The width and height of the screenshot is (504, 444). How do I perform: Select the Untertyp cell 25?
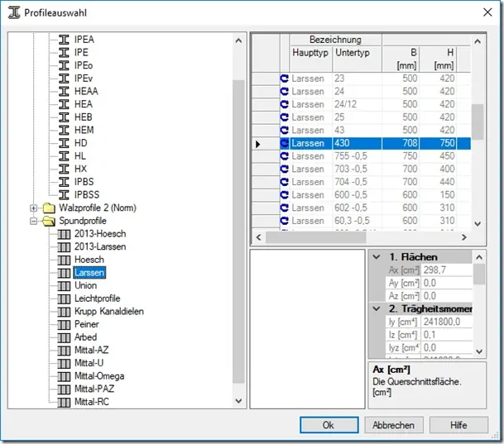click(358, 117)
